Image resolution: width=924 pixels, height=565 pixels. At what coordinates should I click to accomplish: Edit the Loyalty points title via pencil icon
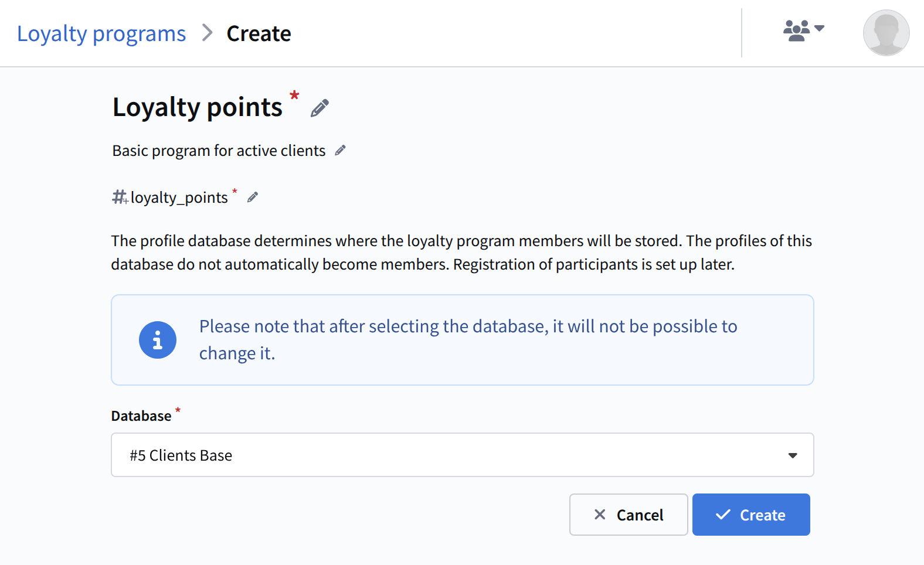[320, 108]
